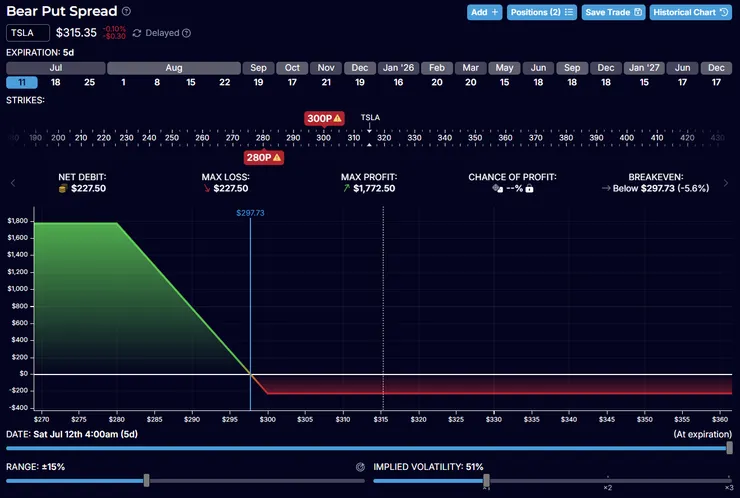Click the Delayed status label
Viewport: 740px width, 498px height.
click(162, 33)
